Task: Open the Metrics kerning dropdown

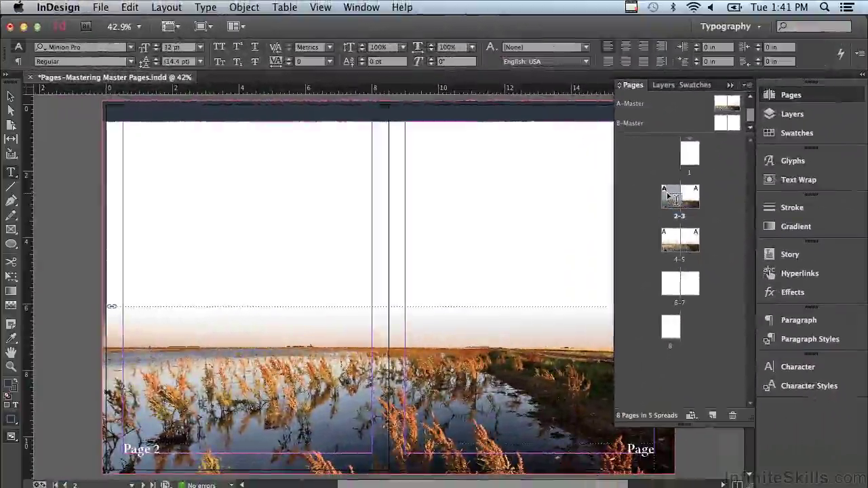Action: pos(329,47)
